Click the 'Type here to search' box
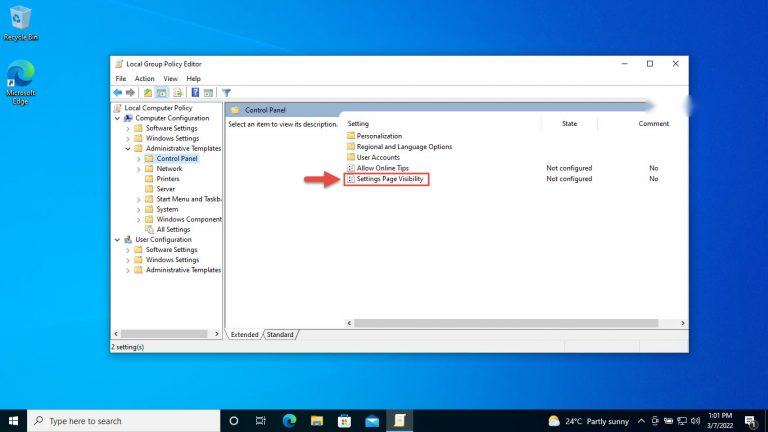Image resolution: width=768 pixels, height=432 pixels. click(x=124, y=421)
